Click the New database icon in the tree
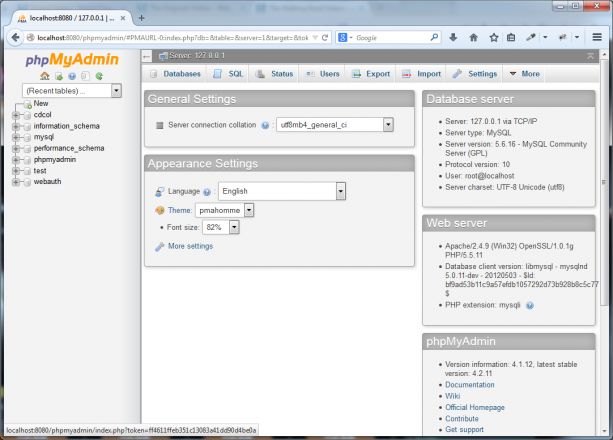Image resolution: width=613 pixels, height=440 pixels. 27,104
